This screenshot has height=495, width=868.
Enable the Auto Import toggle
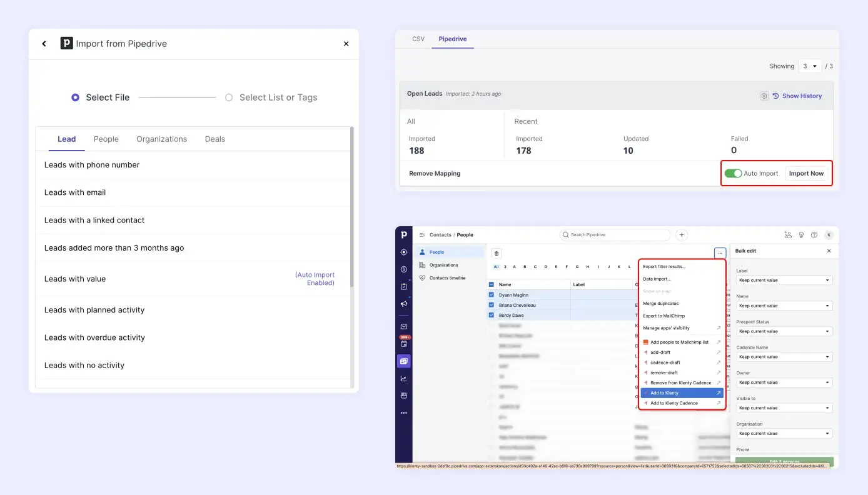(734, 173)
